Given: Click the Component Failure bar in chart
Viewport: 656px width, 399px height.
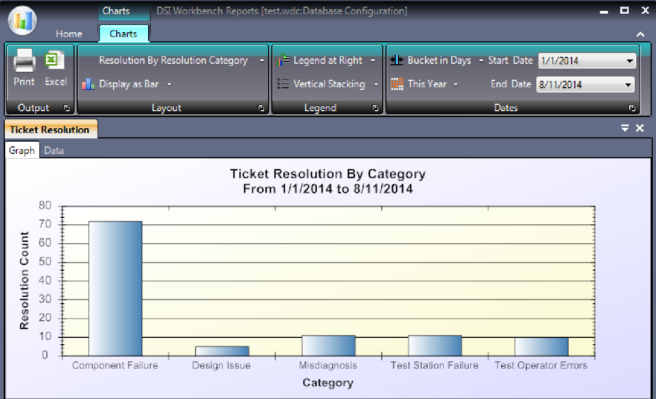Looking at the screenshot, I should point(115,289).
